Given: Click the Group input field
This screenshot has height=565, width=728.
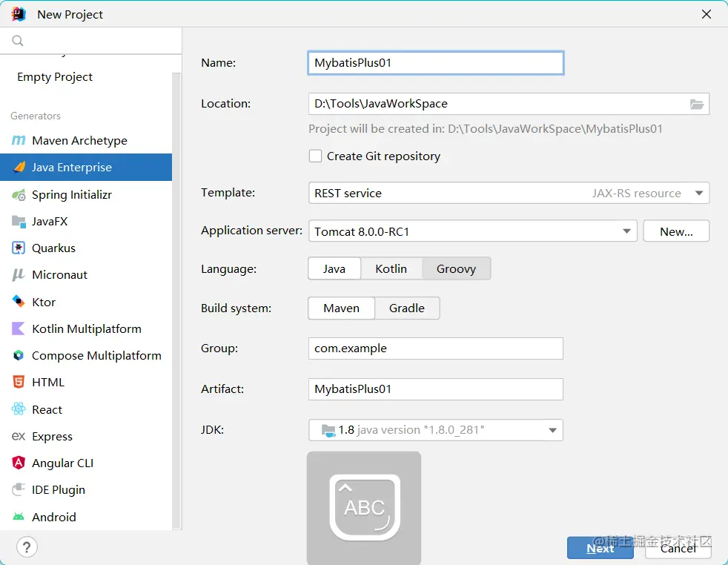Looking at the screenshot, I should [435, 348].
